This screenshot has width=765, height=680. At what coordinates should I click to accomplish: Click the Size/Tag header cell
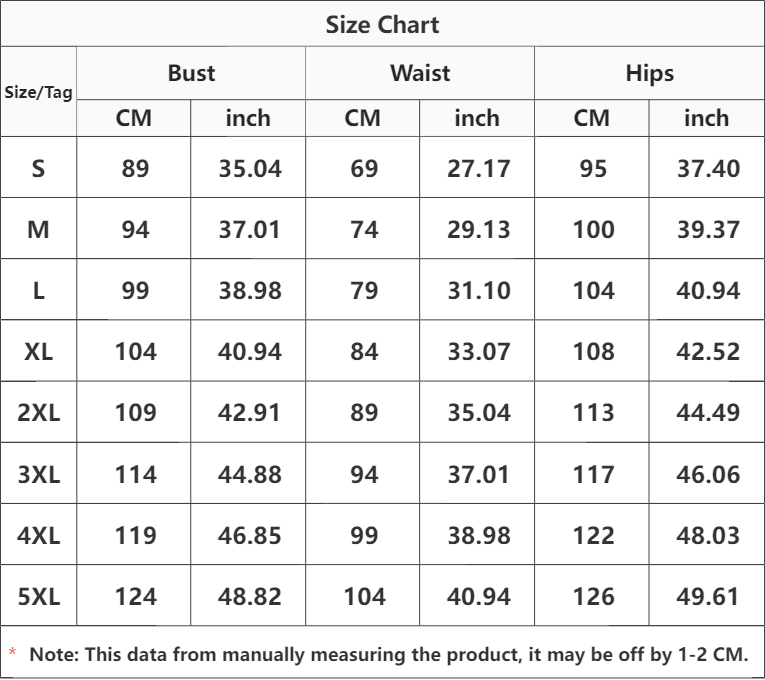[x=39, y=92]
